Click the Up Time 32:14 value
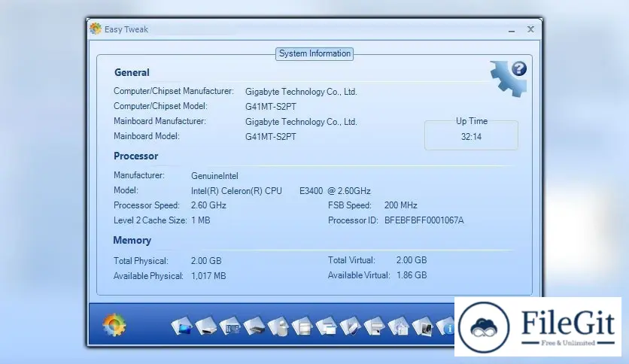Screen dimensions: 629x364 pyautogui.click(x=471, y=137)
